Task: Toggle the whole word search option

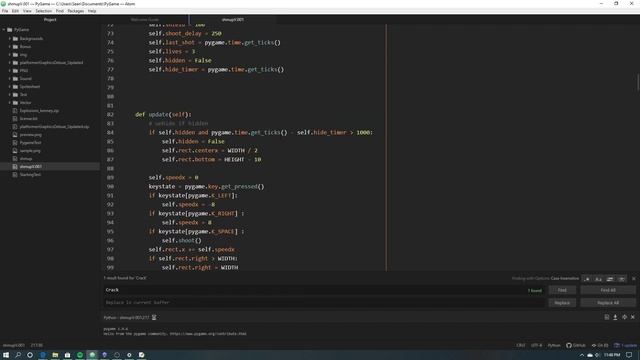Action: click(621, 279)
